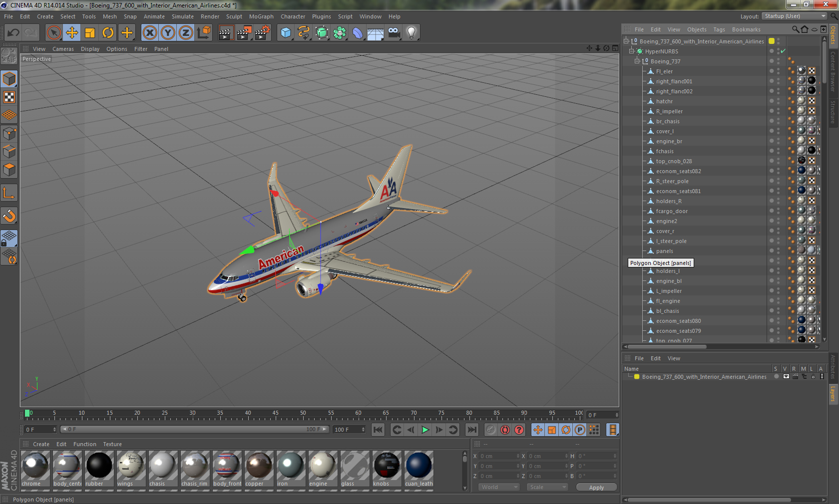Switch to Texture mode checkerboard icon
839x504 pixels.
point(9,97)
